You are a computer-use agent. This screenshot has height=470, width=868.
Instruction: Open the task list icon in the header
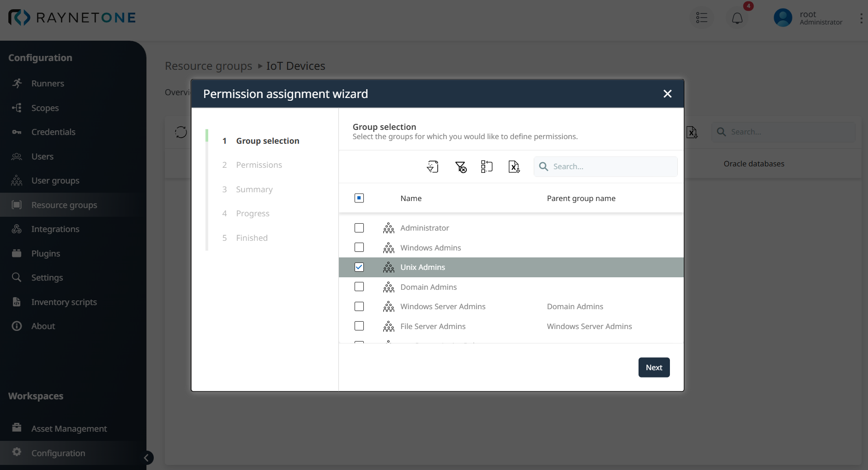tap(701, 18)
